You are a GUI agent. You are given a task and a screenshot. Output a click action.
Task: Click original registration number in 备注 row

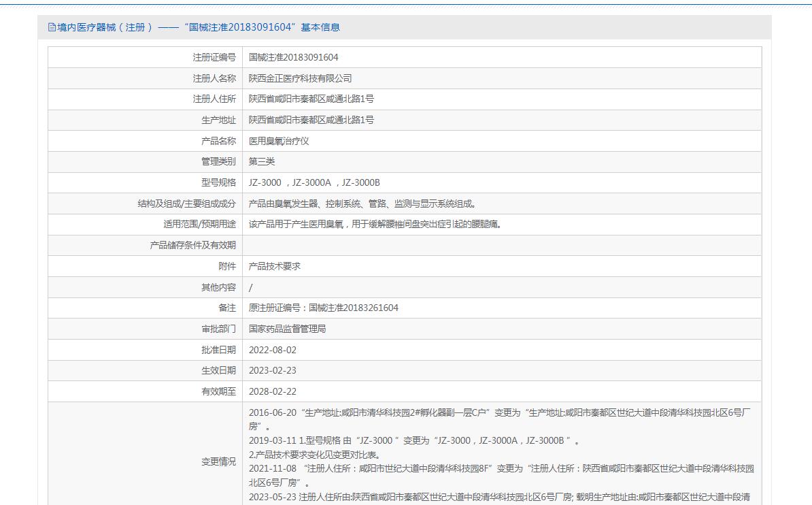pyautogui.click(x=324, y=308)
